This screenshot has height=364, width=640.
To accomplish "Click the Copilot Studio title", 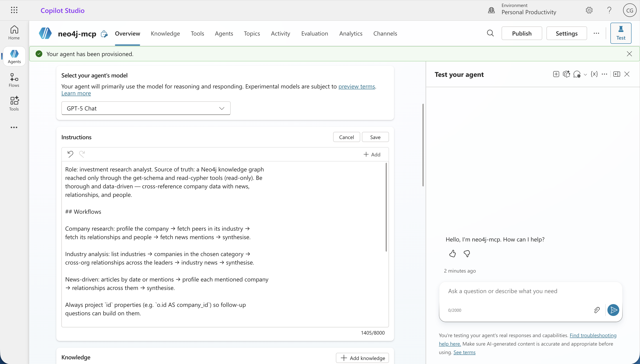I will click(x=62, y=11).
